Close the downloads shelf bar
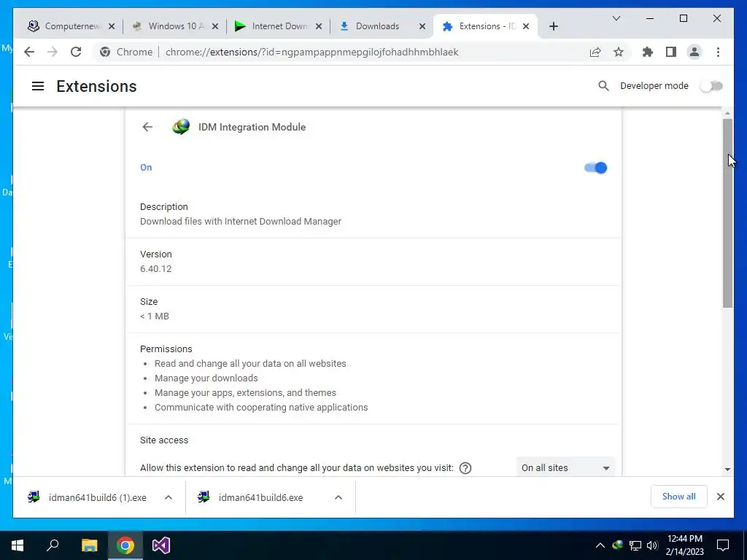747x560 pixels. pyautogui.click(x=721, y=497)
